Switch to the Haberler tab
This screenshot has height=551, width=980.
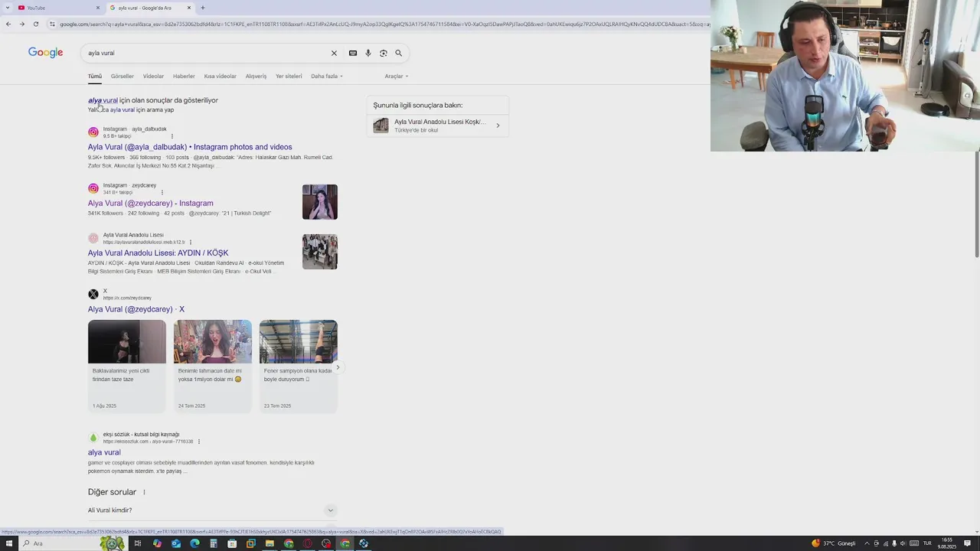click(184, 76)
